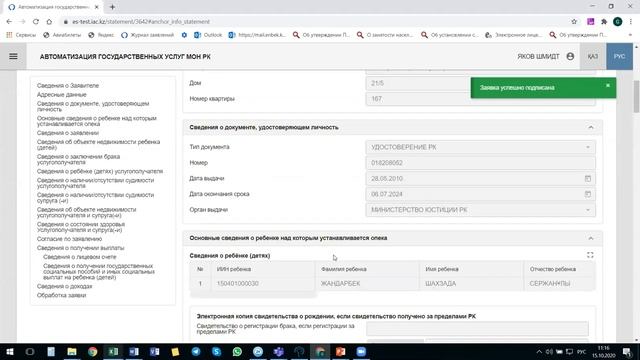Open Outlook bookmark
Screen dimensions: 640x360
(x=208, y=35)
